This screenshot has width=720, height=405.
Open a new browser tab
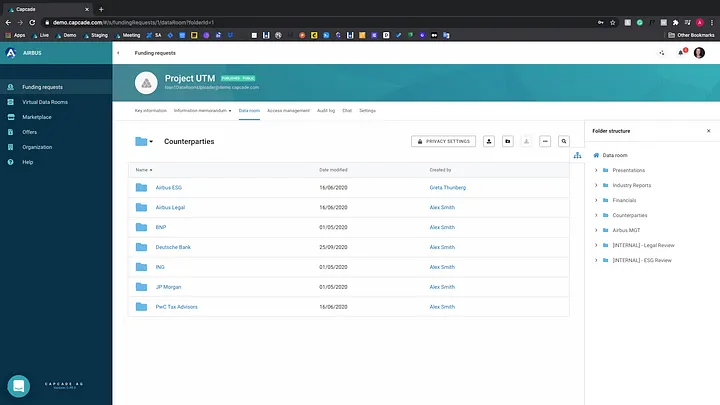101,9
